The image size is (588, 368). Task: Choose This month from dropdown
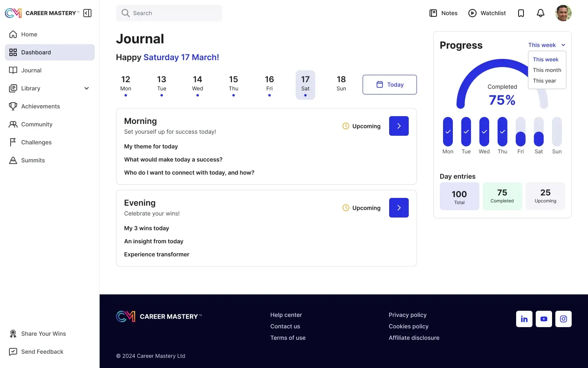pos(547,70)
